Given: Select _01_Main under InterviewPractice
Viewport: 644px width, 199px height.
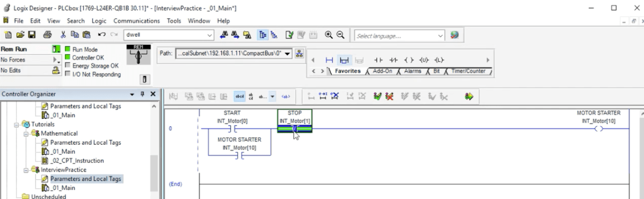Looking at the screenshot, I should click(x=63, y=188).
